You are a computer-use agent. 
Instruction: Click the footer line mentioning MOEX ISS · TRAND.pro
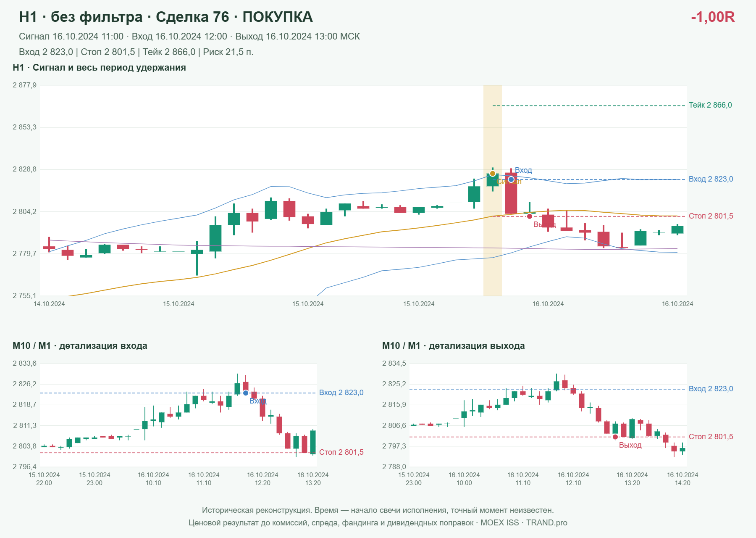click(378, 523)
